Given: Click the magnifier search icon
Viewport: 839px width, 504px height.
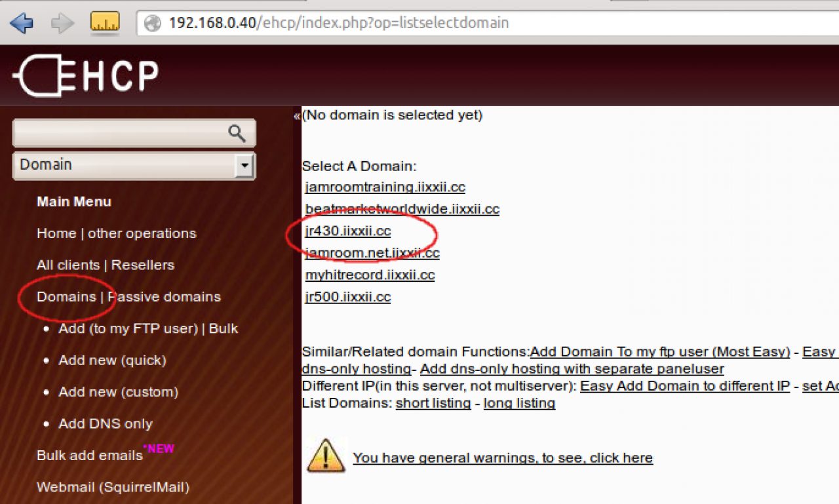Looking at the screenshot, I should click(237, 133).
